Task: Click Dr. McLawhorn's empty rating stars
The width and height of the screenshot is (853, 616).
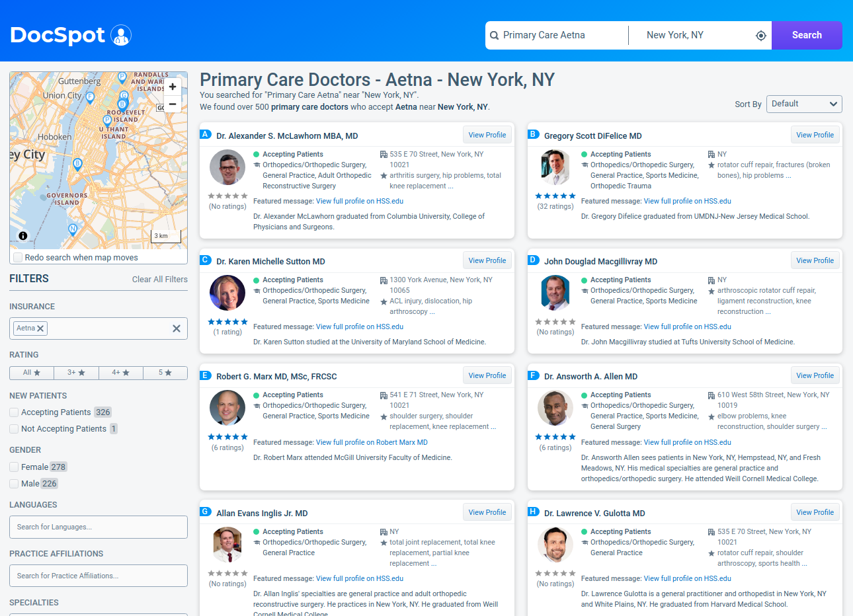Action: [x=227, y=196]
